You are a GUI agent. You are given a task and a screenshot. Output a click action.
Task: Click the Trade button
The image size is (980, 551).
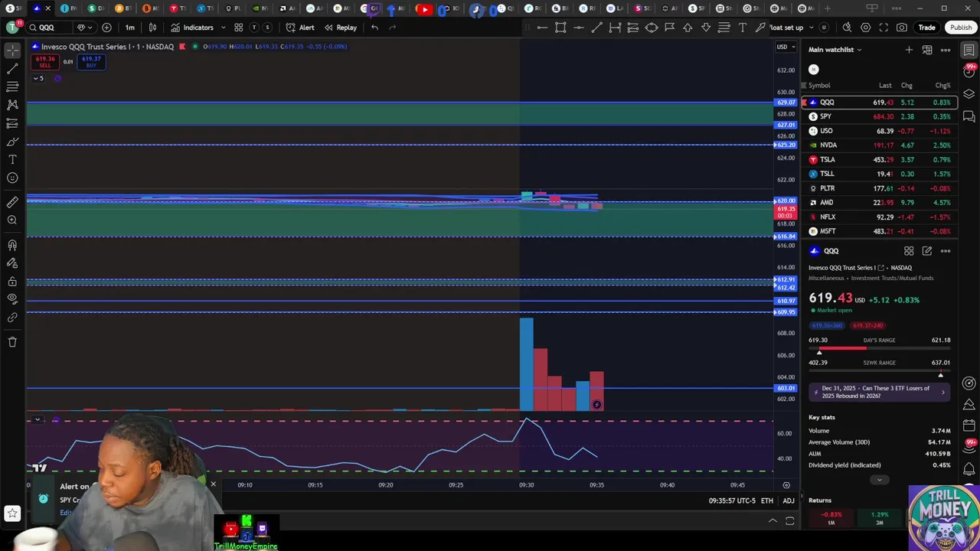pyautogui.click(x=926, y=28)
